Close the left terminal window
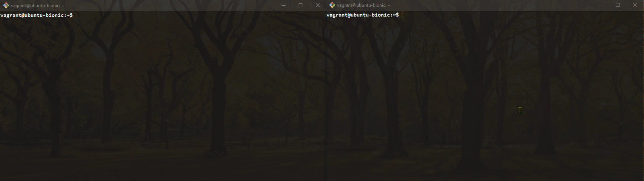The image size is (644, 181). tap(317, 5)
